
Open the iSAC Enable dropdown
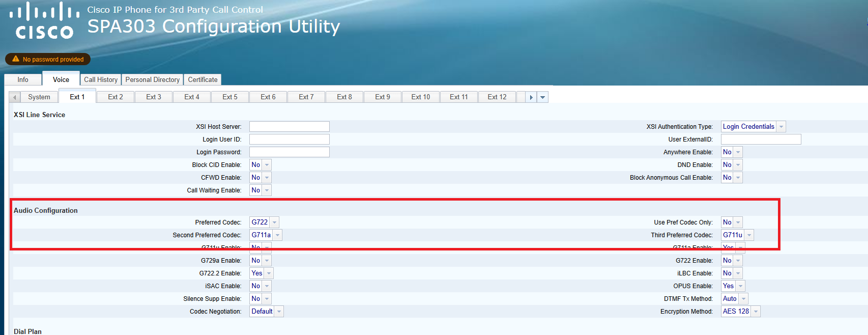pyautogui.click(x=260, y=286)
